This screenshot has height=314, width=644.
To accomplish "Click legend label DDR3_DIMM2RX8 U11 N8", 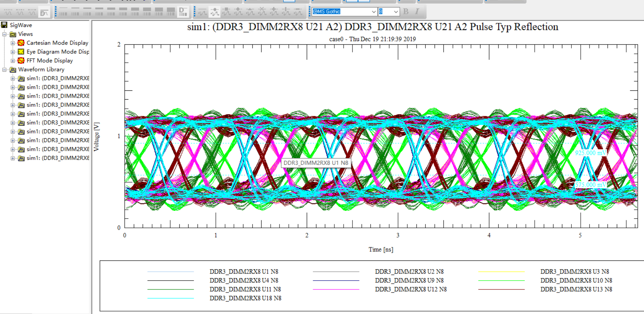I will point(245,290).
